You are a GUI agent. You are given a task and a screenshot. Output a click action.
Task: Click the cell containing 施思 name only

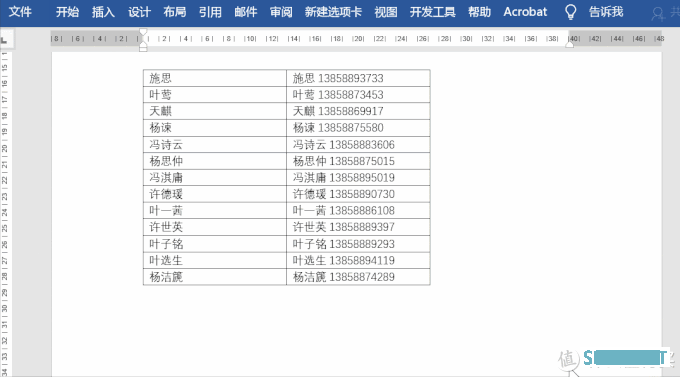(x=215, y=78)
